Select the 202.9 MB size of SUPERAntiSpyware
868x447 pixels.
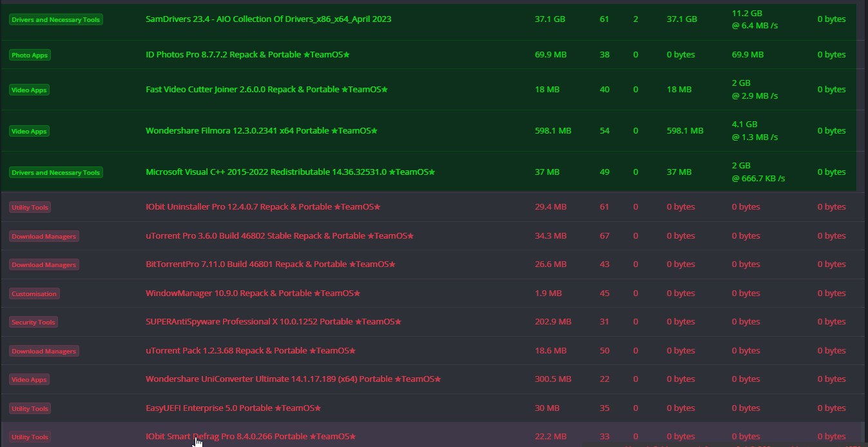pyautogui.click(x=553, y=322)
